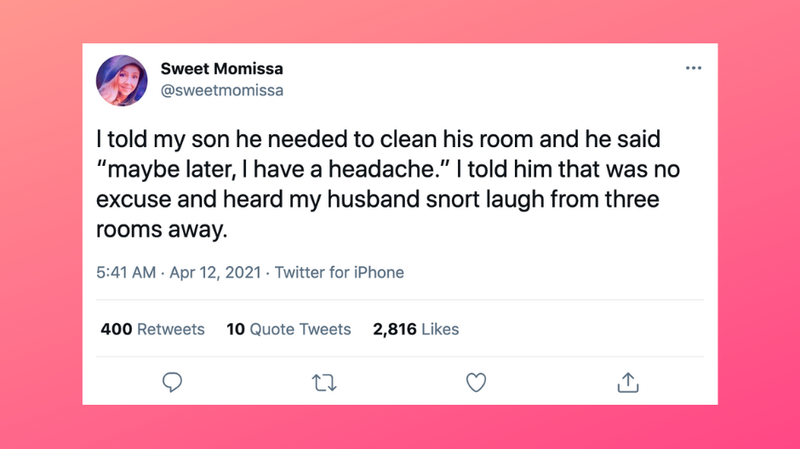Click the reply speech bubble icon
This screenshot has height=449, width=800.
tap(172, 382)
